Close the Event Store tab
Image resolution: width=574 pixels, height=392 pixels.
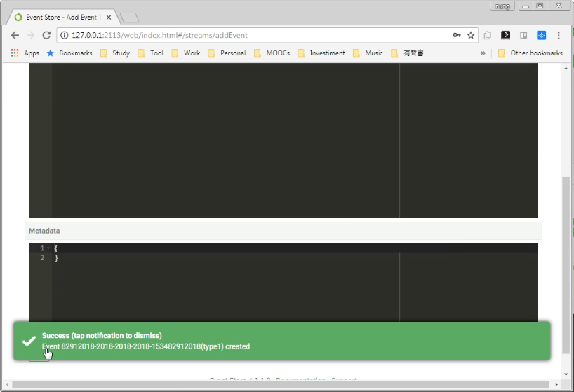[109, 18]
